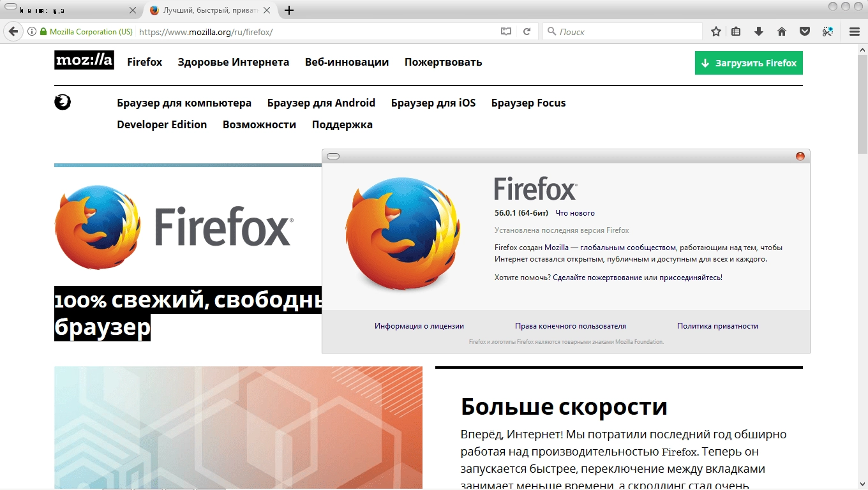Click the 56.0.1 (64-бит) version text
Viewport: 868px width, 490px height.
pos(521,213)
